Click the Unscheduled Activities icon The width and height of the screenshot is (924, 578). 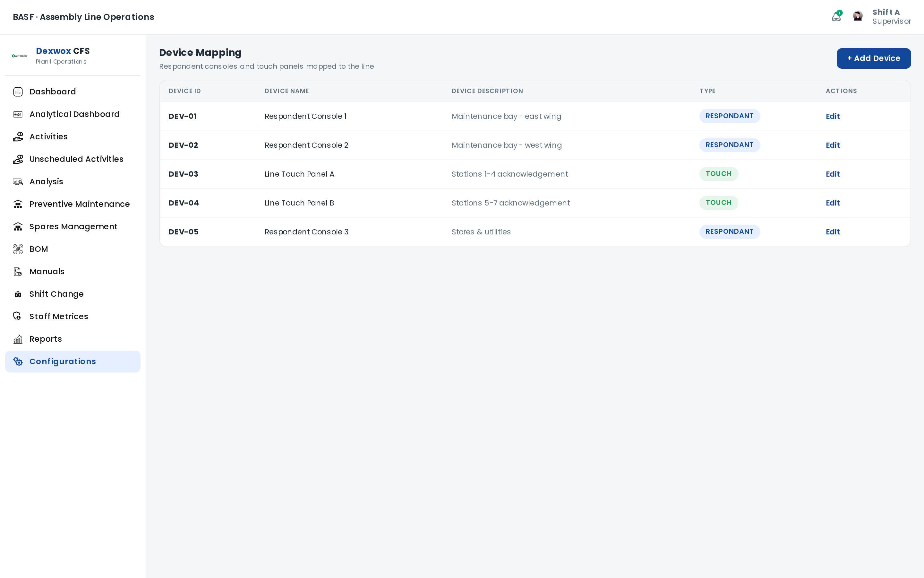tap(18, 159)
